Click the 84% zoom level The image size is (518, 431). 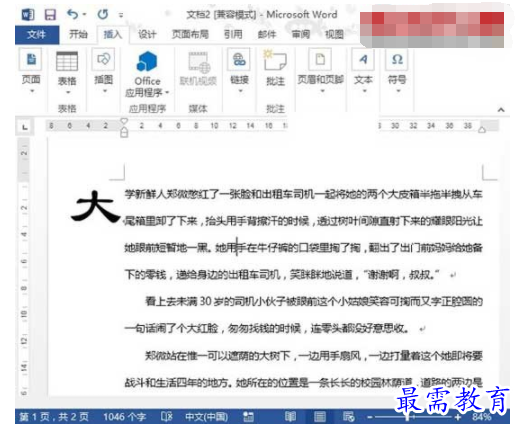pyautogui.click(x=481, y=417)
